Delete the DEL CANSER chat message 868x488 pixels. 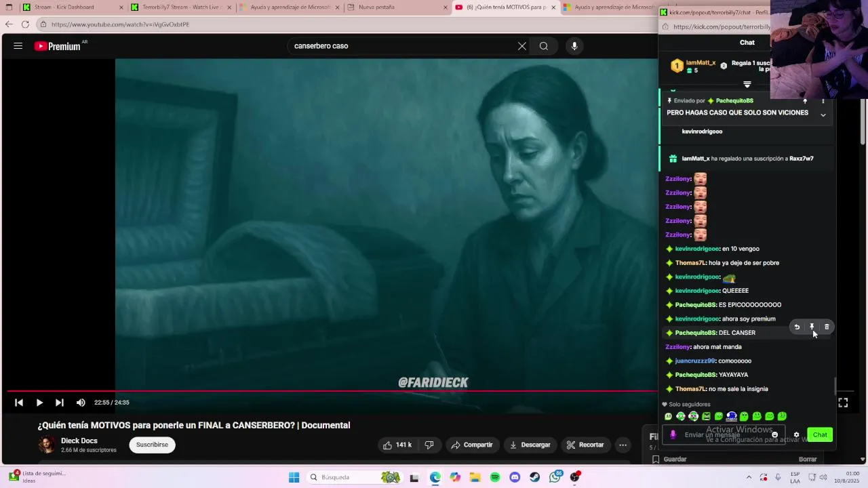coord(827,327)
